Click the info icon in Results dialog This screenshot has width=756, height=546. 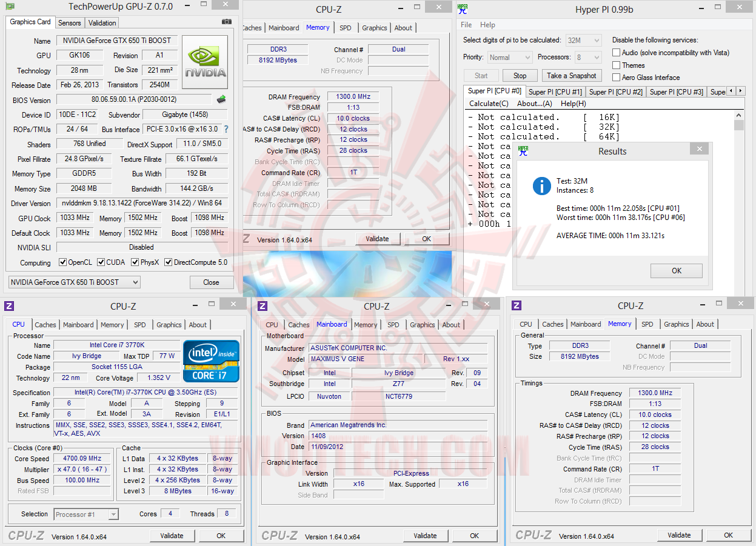pos(541,185)
